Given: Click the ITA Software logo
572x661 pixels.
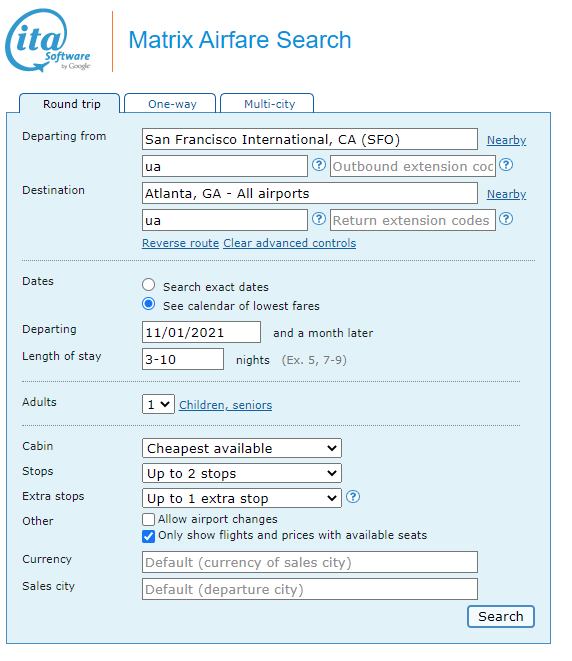Looking at the screenshot, I should tap(48, 40).
